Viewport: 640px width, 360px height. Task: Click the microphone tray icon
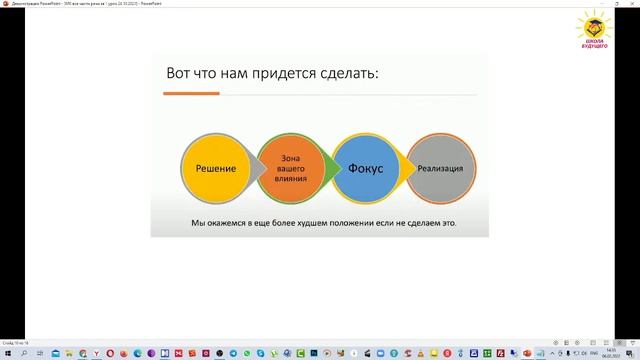coord(568,353)
